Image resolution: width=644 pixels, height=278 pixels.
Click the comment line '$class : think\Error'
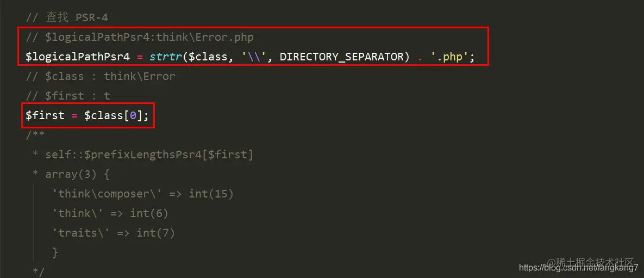click(100, 77)
